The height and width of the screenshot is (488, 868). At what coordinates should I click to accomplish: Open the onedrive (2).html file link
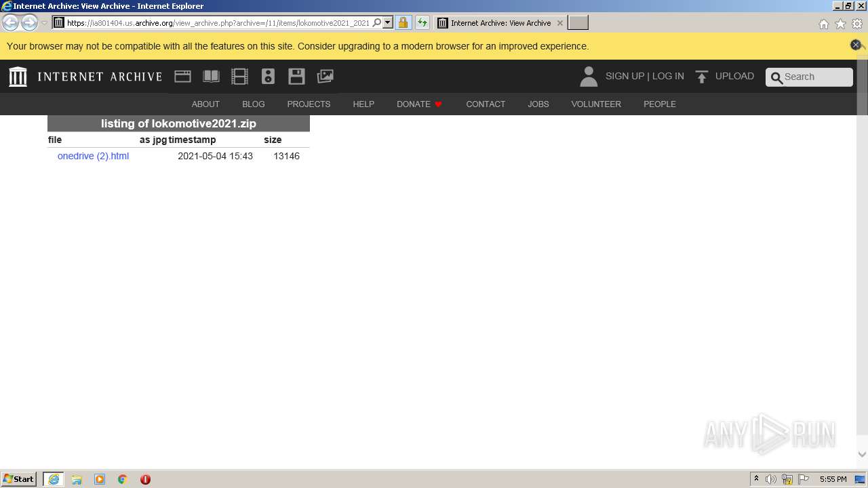(x=93, y=156)
